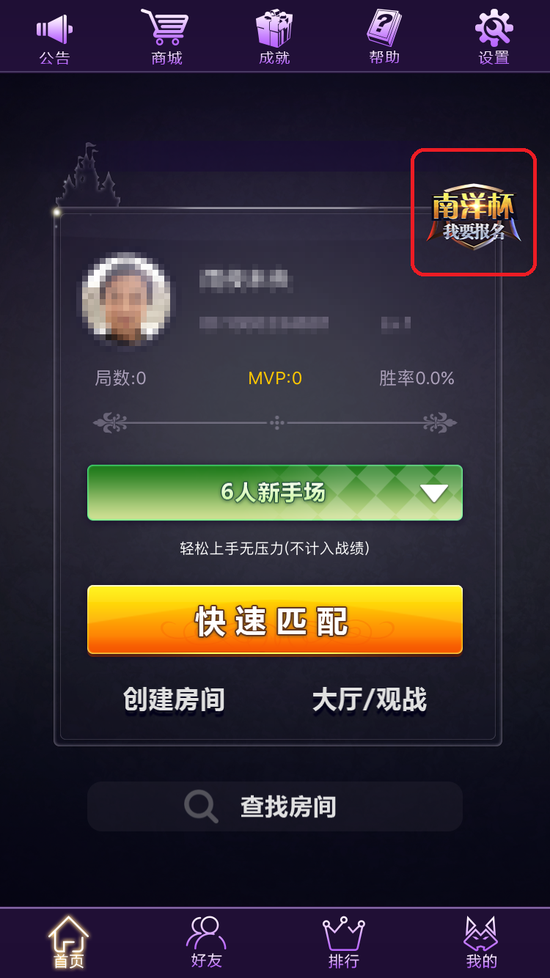
Task: Tap the castle silhouette decoration
Action: (x=88, y=175)
